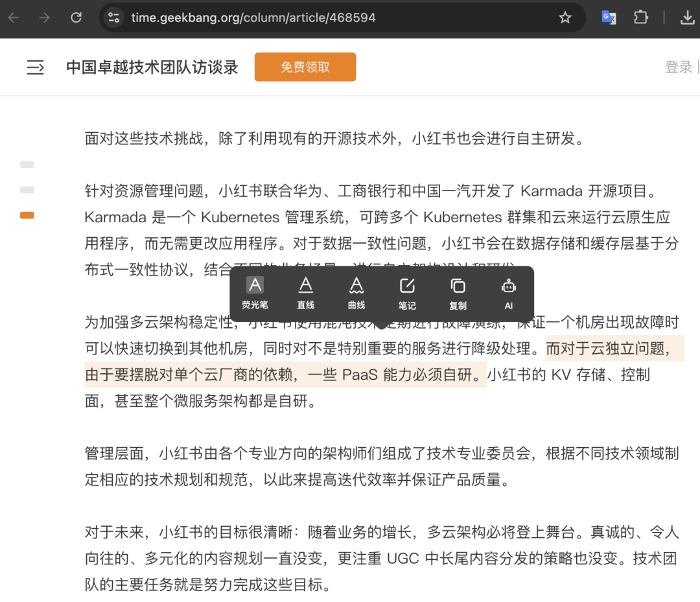This screenshot has height=602, width=700.
Task: Click the paragraph starting '管理层面'
Action: (382, 467)
